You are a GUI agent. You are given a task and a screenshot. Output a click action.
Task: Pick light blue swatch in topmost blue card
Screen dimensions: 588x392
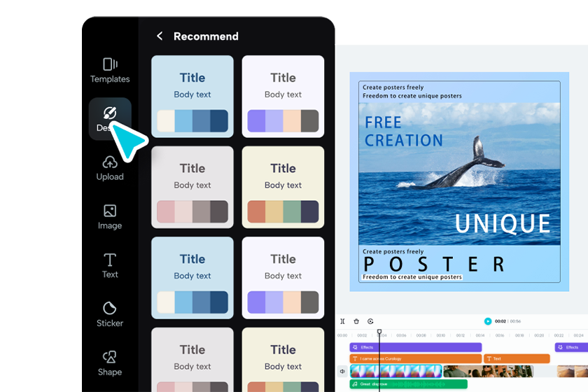click(183, 121)
